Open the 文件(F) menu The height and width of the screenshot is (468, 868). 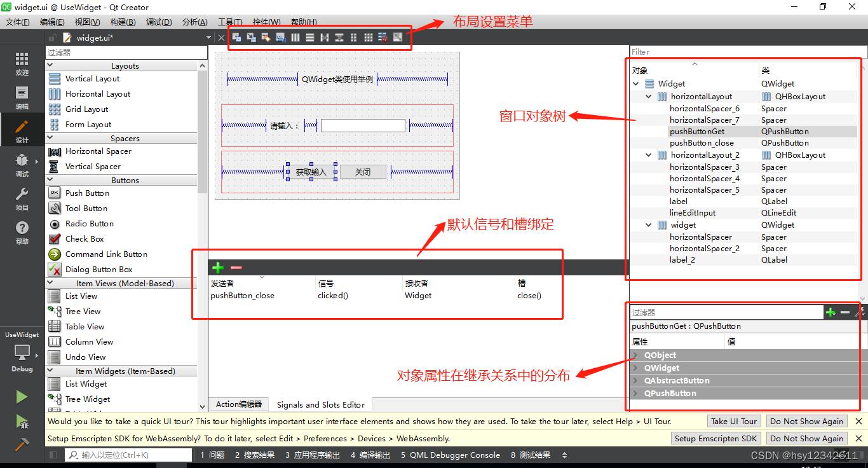[18, 22]
